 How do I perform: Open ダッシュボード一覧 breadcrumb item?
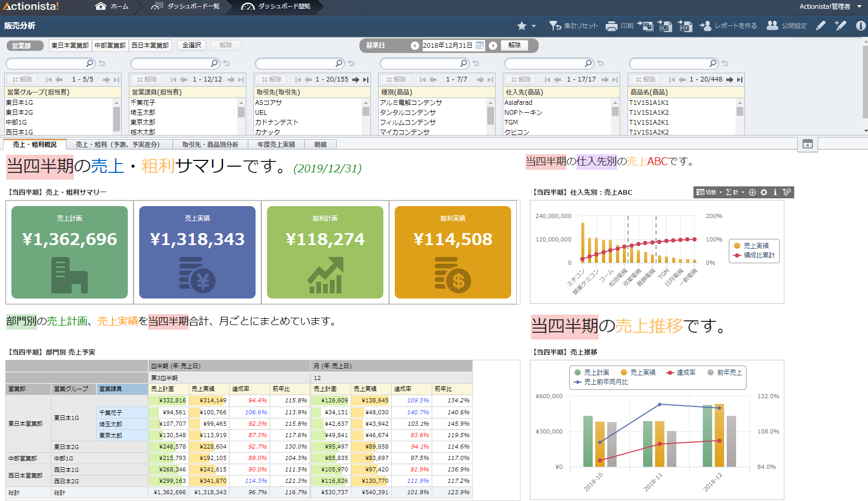185,6
